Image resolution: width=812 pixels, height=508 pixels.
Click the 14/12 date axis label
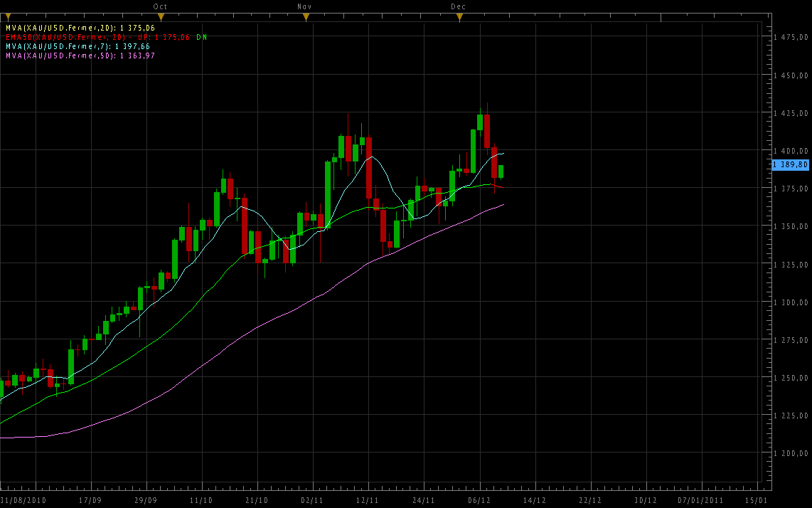(534, 500)
